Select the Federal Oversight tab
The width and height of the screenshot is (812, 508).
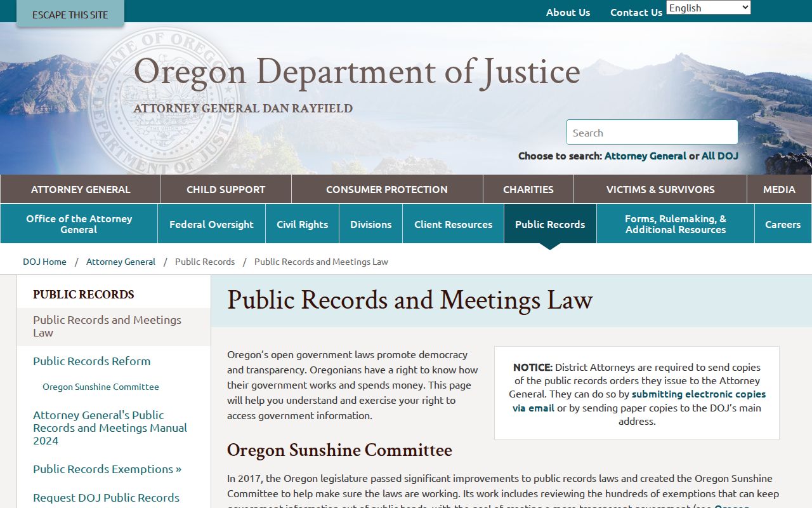click(211, 224)
